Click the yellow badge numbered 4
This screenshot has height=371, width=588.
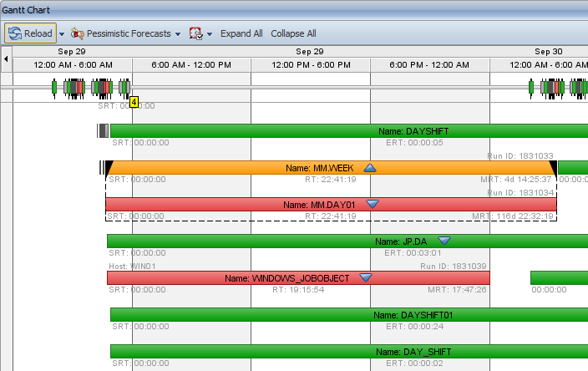(134, 102)
